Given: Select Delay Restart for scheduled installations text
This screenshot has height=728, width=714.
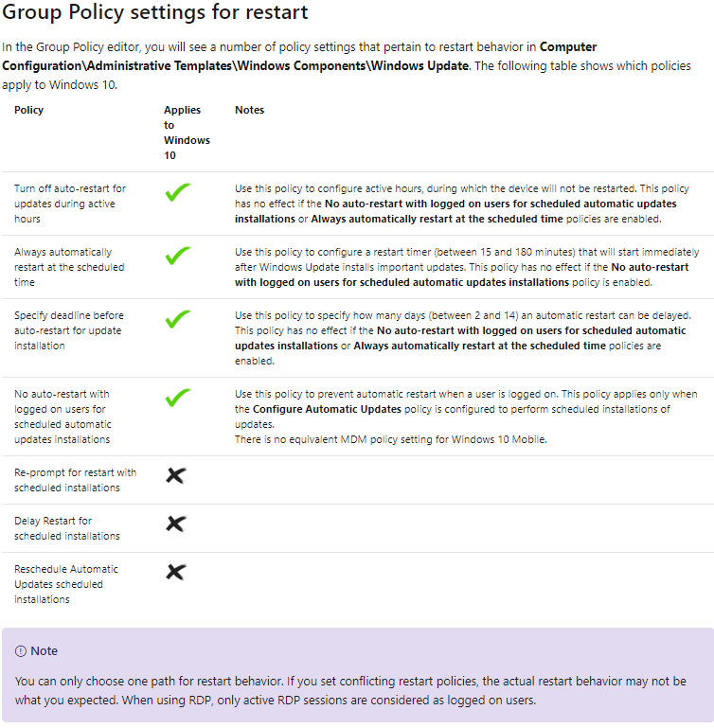Looking at the screenshot, I should coord(67,528).
